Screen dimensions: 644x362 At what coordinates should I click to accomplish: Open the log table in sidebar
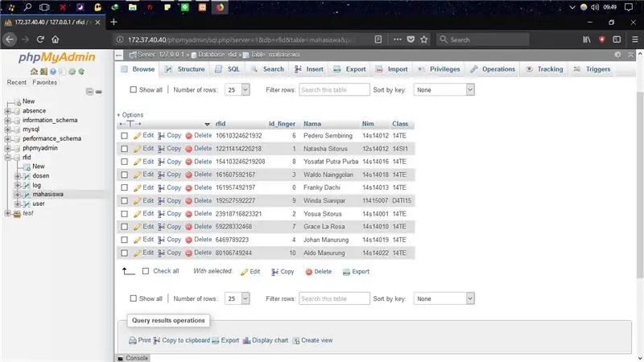coord(36,185)
